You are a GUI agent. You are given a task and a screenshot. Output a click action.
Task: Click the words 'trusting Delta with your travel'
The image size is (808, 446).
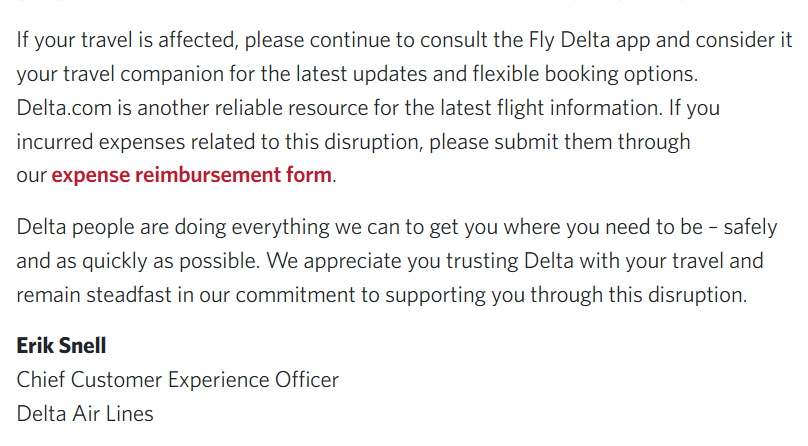(616, 261)
